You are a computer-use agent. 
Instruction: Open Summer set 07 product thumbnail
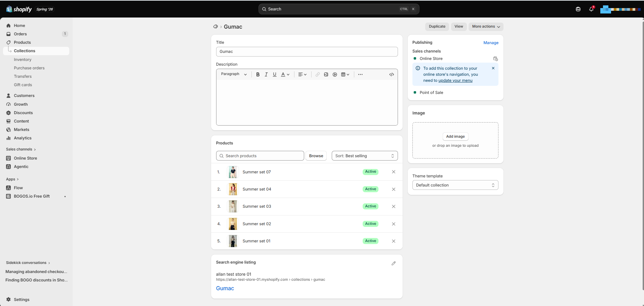click(x=233, y=172)
